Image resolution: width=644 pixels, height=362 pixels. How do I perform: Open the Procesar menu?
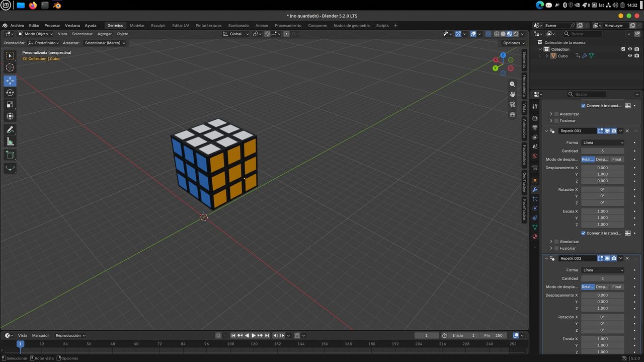tap(52, 25)
